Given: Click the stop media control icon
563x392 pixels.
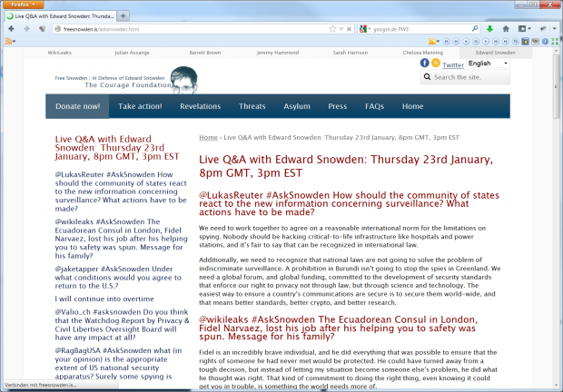Looking at the screenshot, I should 476,41.
